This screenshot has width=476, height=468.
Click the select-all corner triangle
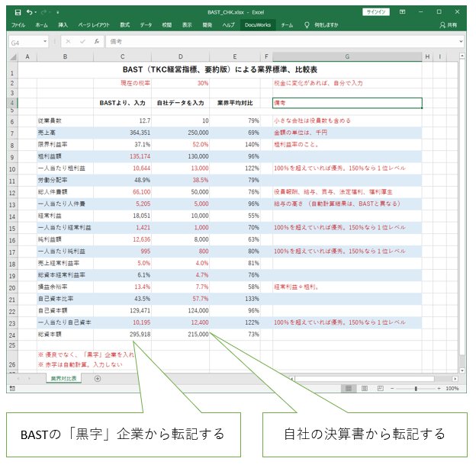pyautogui.click(x=13, y=56)
